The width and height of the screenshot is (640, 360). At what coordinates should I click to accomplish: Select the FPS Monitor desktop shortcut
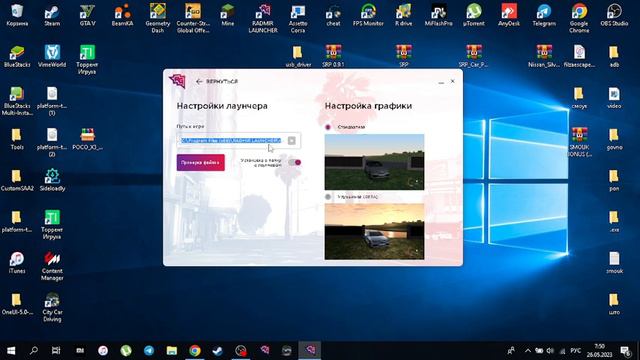[368, 15]
